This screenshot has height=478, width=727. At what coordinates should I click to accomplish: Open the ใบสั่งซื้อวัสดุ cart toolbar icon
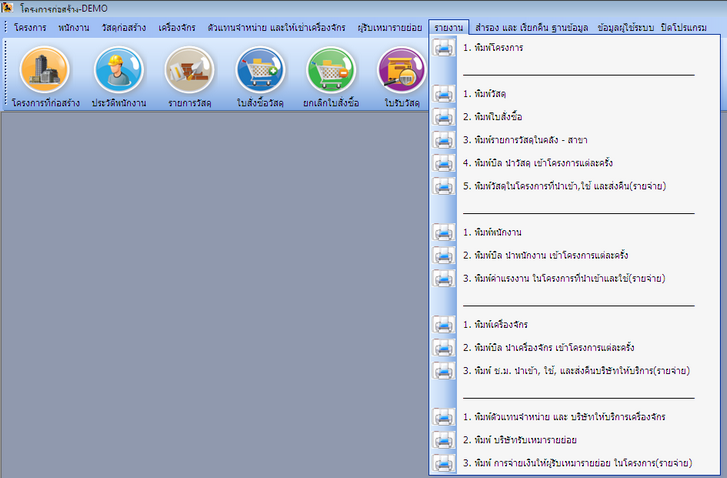point(260,70)
